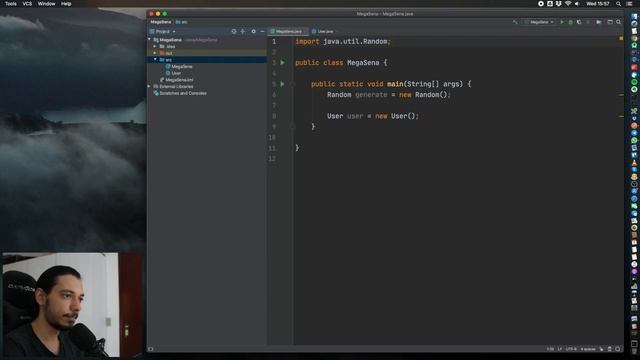Open the Search Everywhere magnifier in IDE toolbar
The image size is (640, 360).
[619, 22]
